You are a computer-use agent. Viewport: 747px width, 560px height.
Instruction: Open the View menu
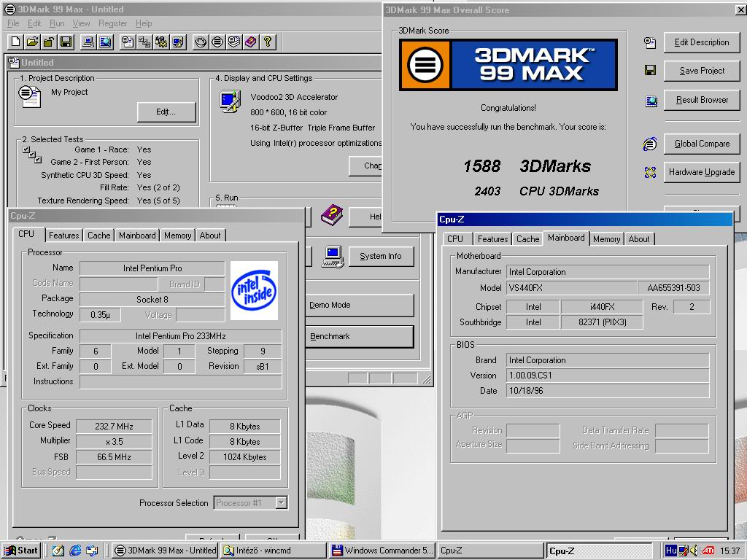click(x=81, y=23)
